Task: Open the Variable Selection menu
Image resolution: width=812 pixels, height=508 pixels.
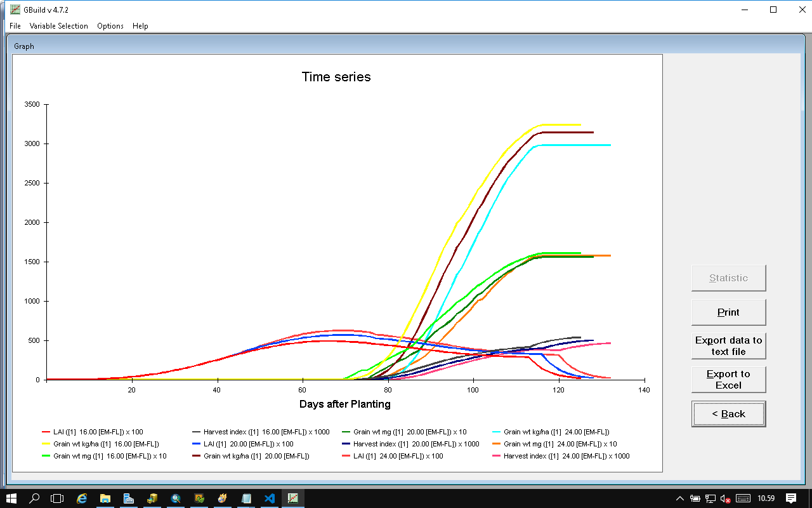Action: pos(58,26)
